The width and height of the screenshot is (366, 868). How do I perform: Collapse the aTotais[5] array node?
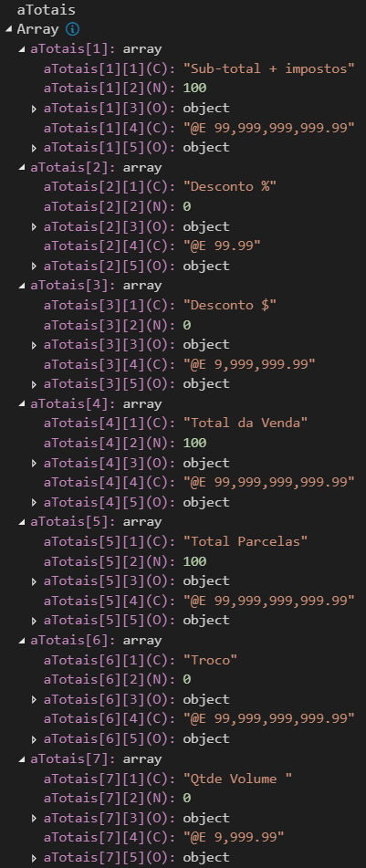click(22, 522)
